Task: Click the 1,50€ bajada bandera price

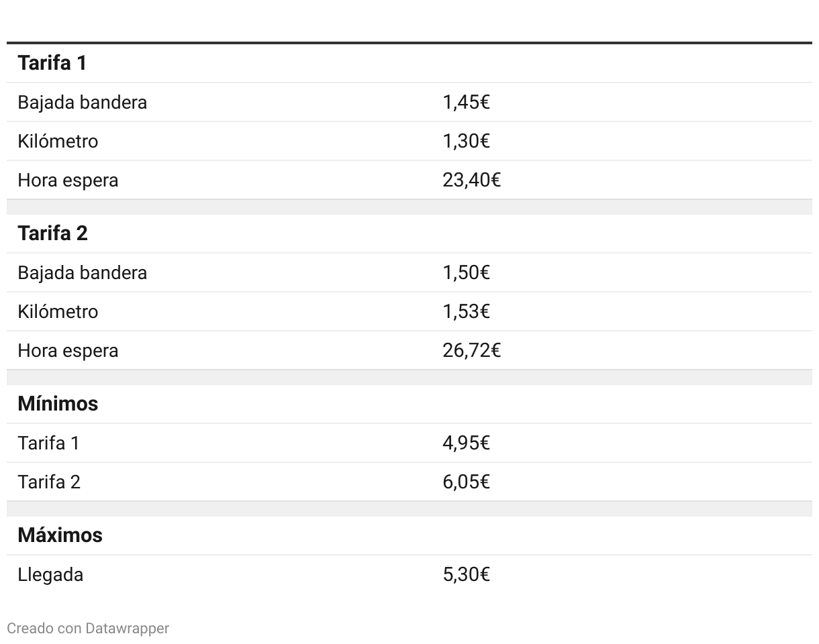Action: [x=466, y=273]
